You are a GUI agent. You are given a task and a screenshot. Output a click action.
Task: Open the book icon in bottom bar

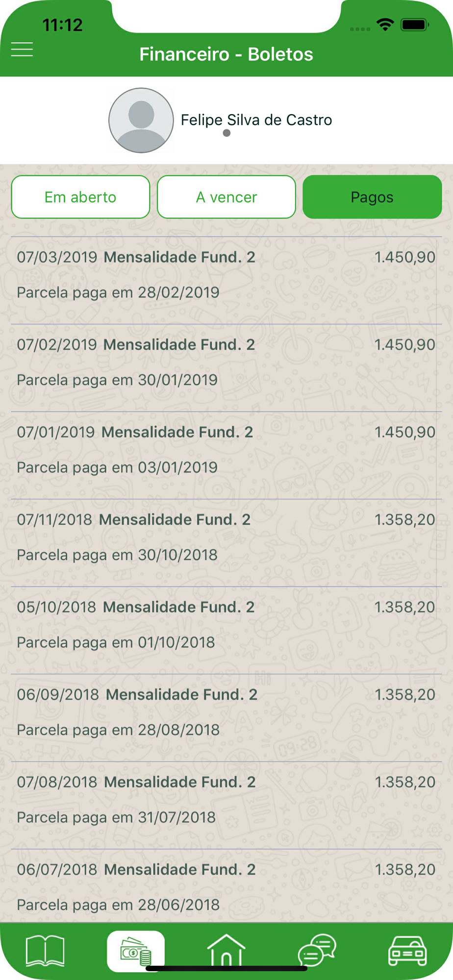(45, 951)
